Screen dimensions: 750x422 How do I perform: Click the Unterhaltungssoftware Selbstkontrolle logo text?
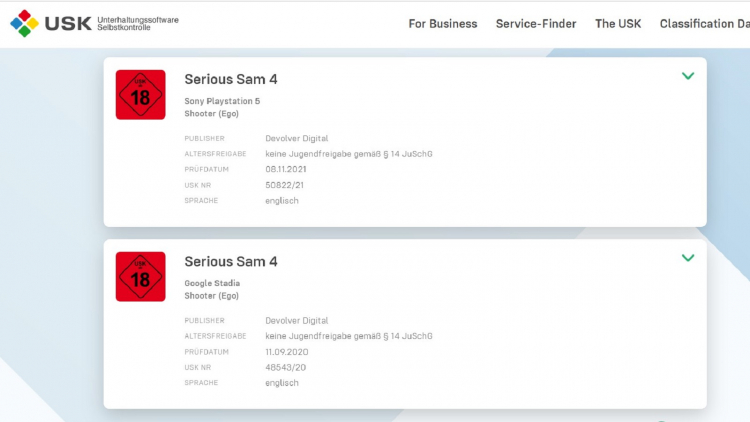tap(140, 23)
